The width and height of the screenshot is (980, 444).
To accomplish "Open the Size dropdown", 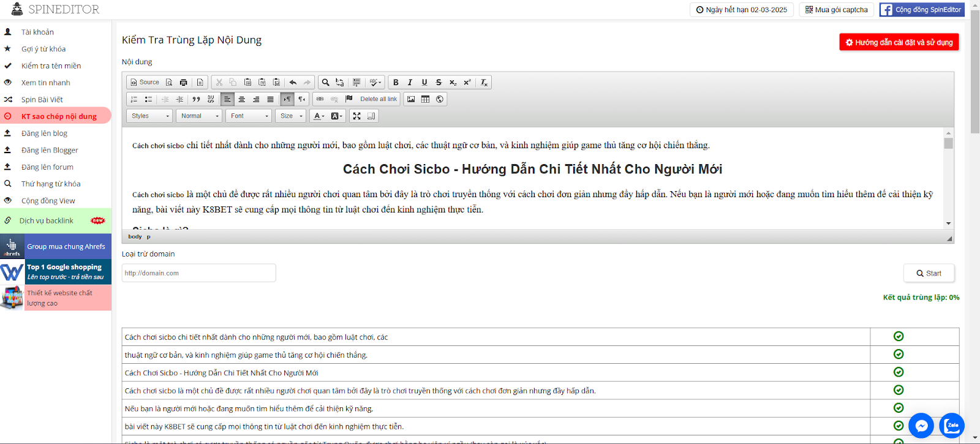I will point(291,116).
